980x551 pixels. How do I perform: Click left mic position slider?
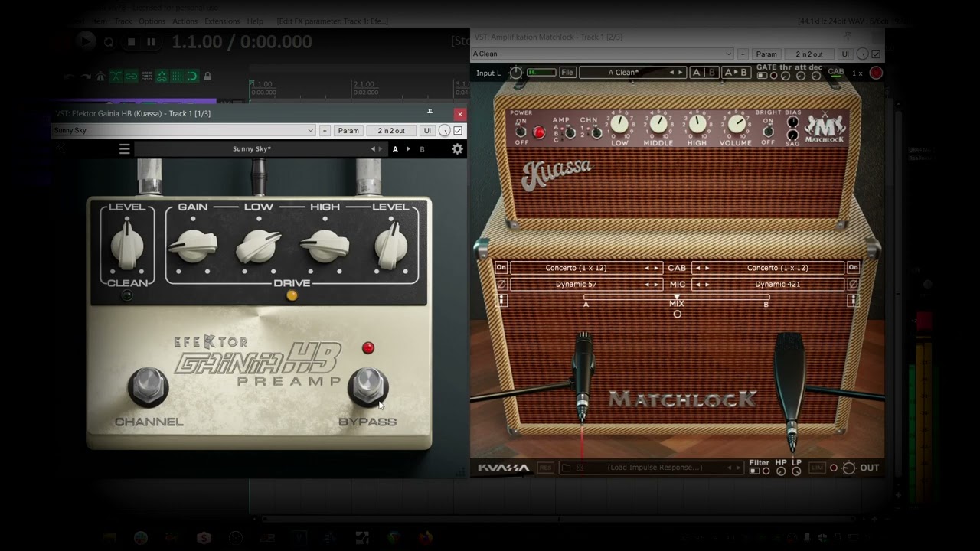pyautogui.click(x=501, y=301)
